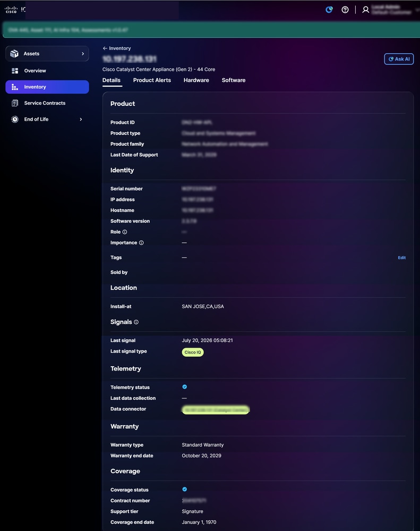
Task: Click the blurred contract number value
Action: coord(194,501)
